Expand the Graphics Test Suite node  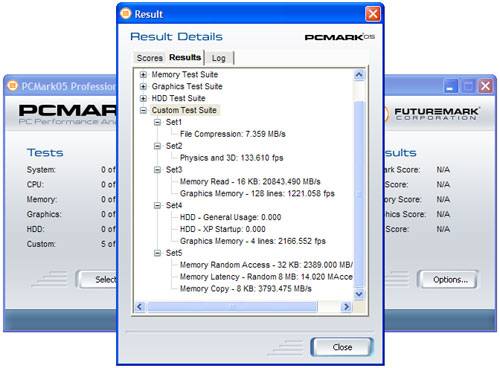143,87
